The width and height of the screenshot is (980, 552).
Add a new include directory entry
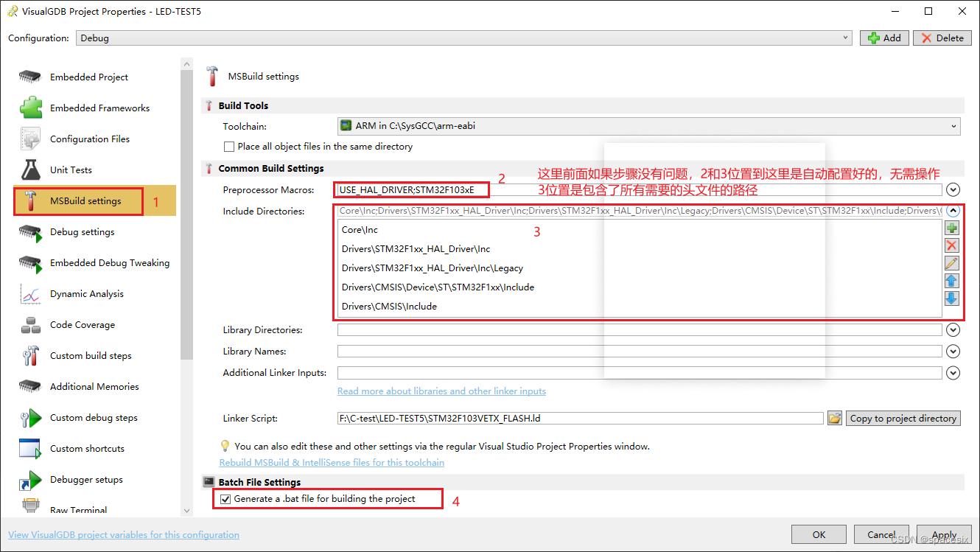click(952, 228)
